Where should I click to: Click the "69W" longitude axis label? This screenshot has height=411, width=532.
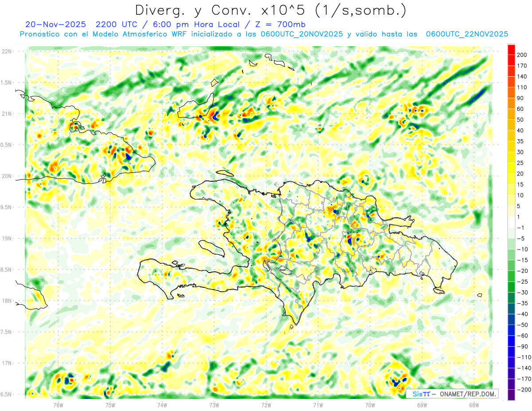pyautogui.click(x=422, y=405)
